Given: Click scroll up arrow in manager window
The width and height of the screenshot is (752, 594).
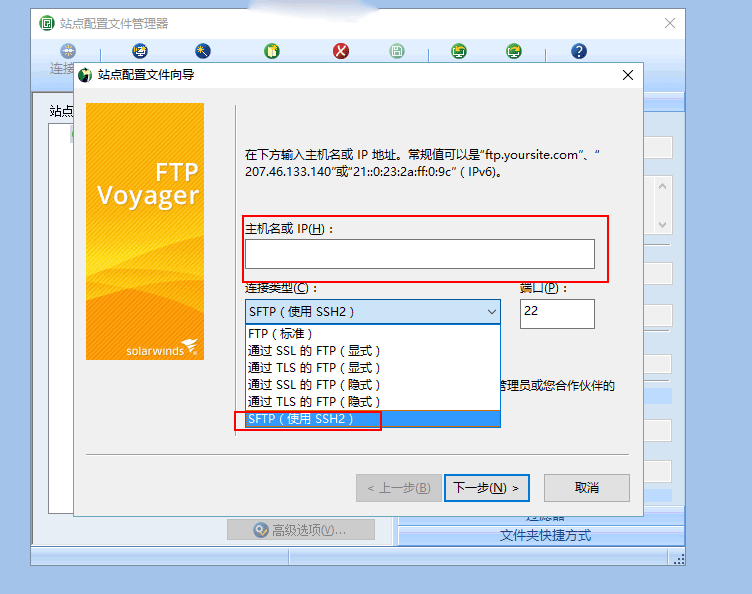Looking at the screenshot, I should (x=662, y=186).
